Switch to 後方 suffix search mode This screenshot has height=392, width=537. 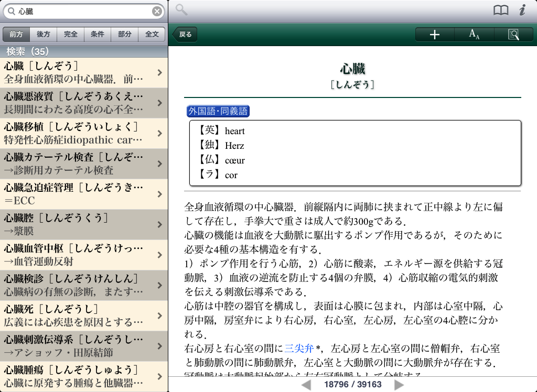pyautogui.click(x=44, y=35)
